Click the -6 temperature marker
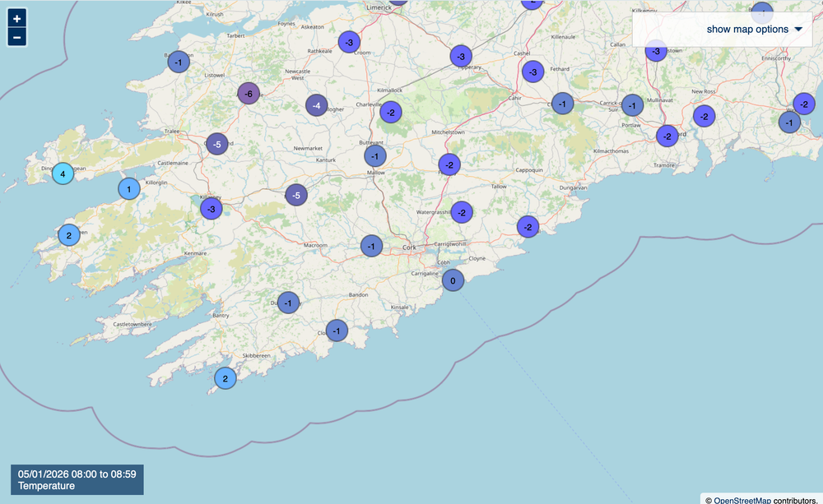The height and width of the screenshot is (504, 823). [x=249, y=94]
